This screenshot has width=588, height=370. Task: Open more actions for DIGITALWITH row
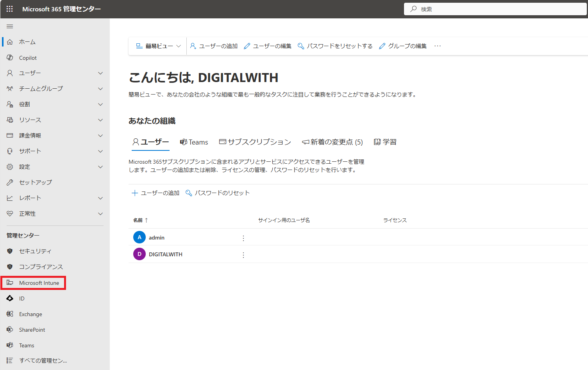pyautogui.click(x=243, y=255)
